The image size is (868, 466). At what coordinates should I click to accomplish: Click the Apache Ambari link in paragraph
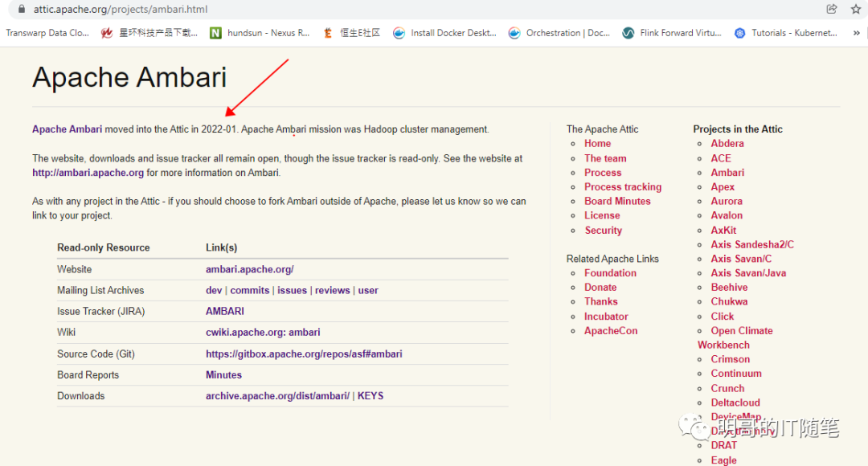[x=67, y=129]
